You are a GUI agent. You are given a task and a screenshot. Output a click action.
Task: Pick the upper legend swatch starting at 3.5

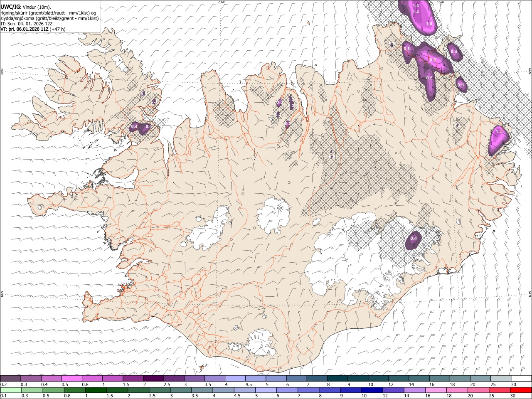point(215,378)
